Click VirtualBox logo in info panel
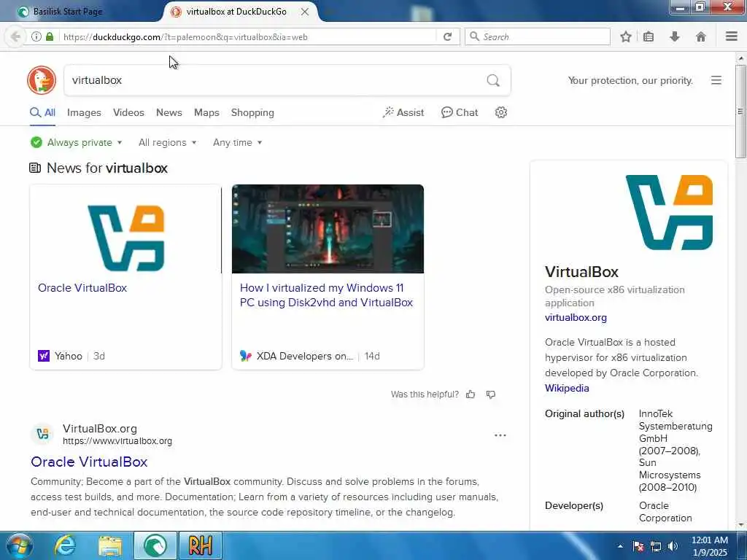Screen dimensions: 747x560 669,212
